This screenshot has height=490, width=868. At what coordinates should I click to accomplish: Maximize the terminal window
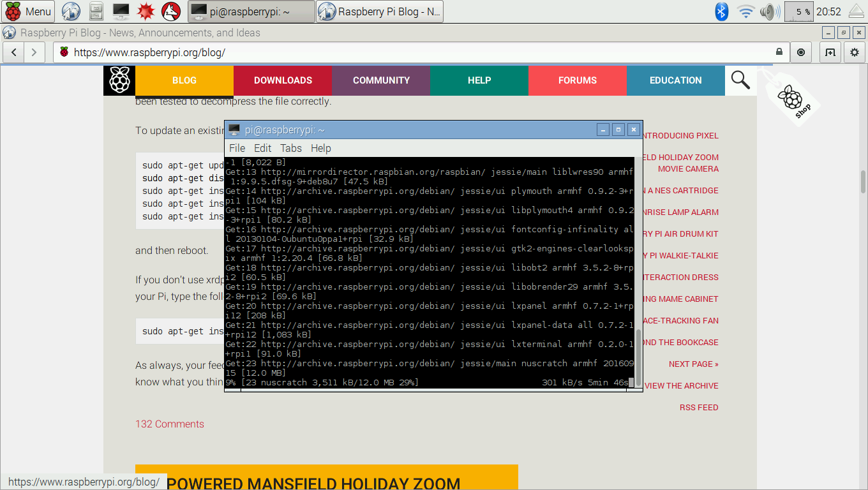coord(618,130)
